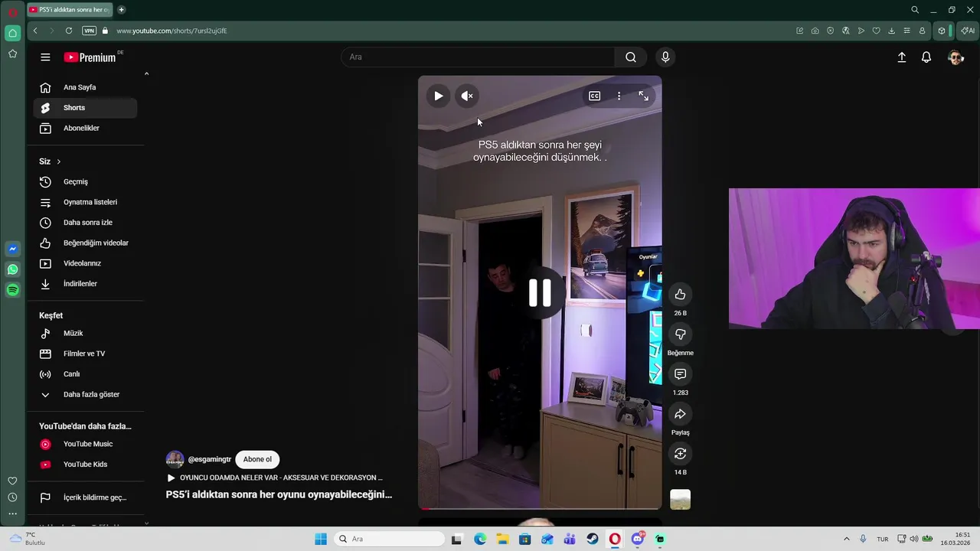980x551 pixels.
Task: Click the Short title PS5'i aldıktan sonra
Action: 279,494
